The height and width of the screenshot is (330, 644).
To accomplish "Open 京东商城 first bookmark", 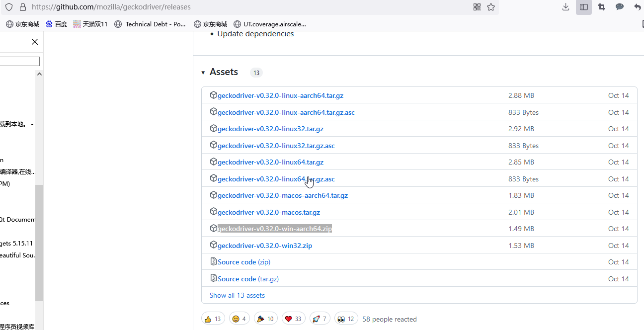I will click(x=23, y=24).
